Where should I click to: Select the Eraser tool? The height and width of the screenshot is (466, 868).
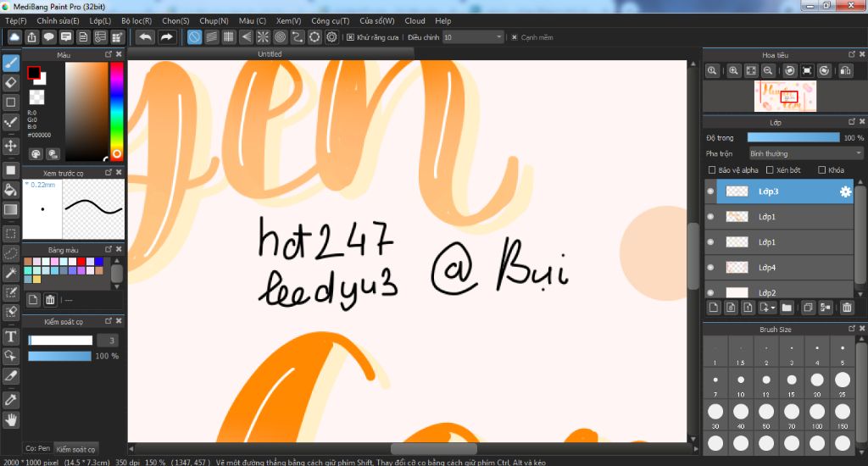click(11, 82)
